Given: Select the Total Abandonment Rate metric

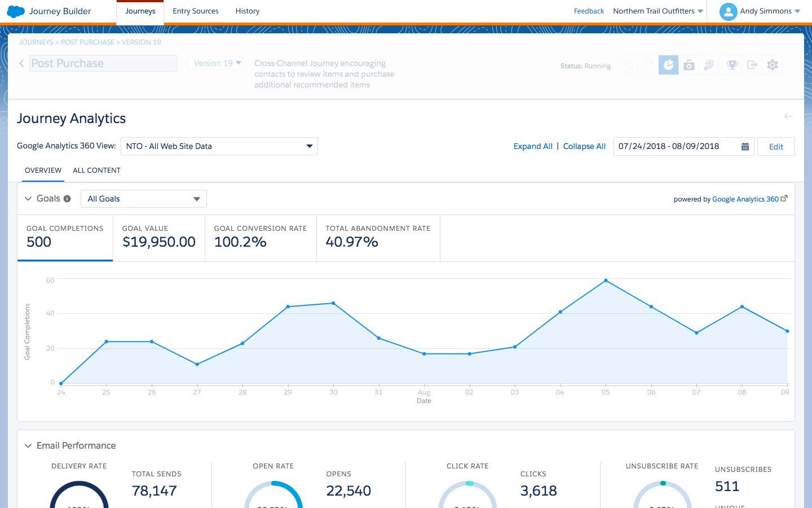Looking at the screenshot, I should [x=378, y=238].
